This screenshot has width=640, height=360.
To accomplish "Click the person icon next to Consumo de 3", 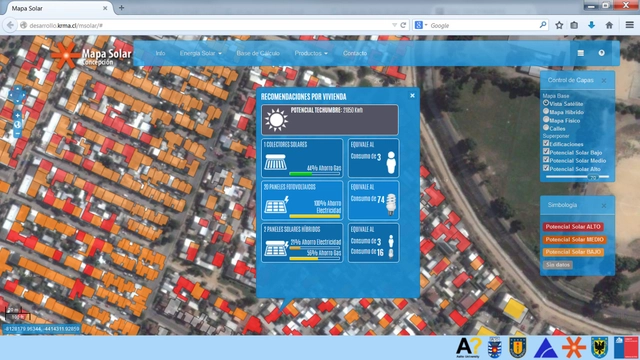I will [391, 162].
